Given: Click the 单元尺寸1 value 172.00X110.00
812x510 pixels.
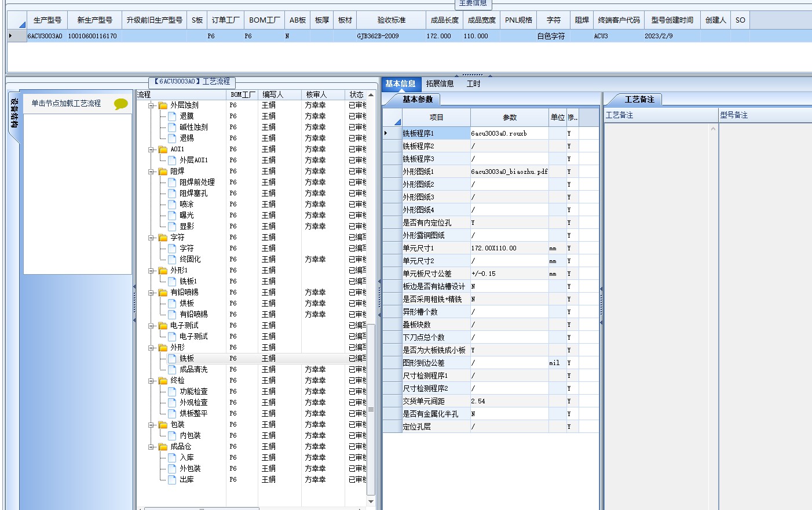Looking at the screenshot, I should point(509,248).
